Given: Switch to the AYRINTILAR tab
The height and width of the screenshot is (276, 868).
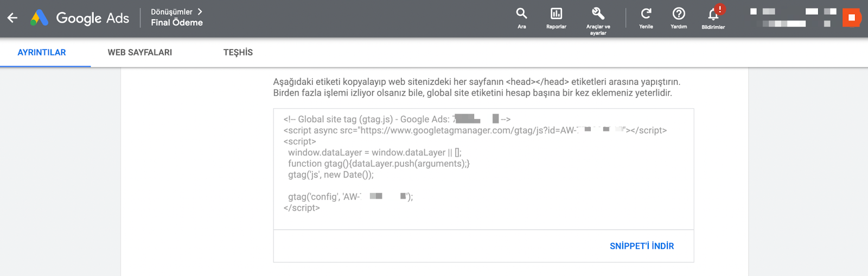Looking at the screenshot, I should point(42,52).
